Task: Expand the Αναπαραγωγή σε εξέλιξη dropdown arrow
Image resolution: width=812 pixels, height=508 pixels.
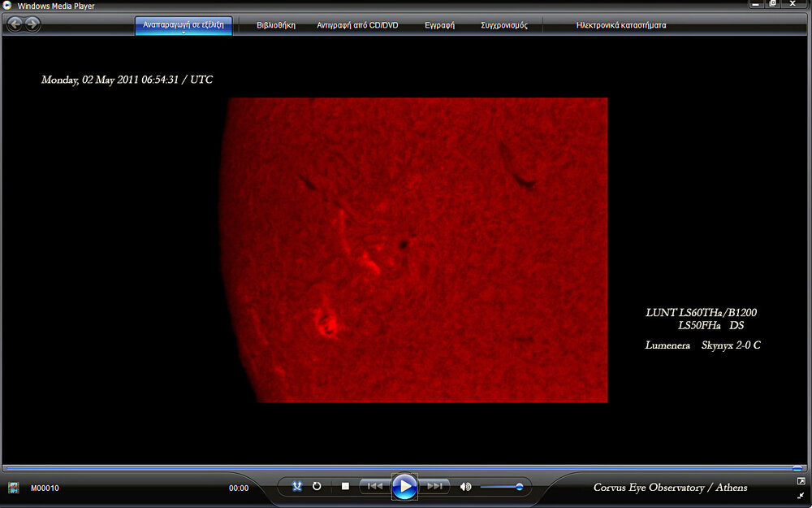Action: click(x=184, y=33)
